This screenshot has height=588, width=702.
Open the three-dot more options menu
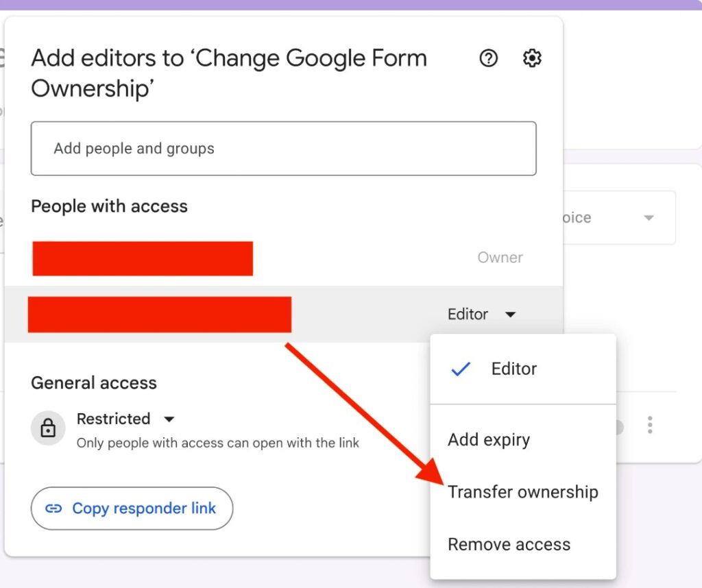[649, 425]
